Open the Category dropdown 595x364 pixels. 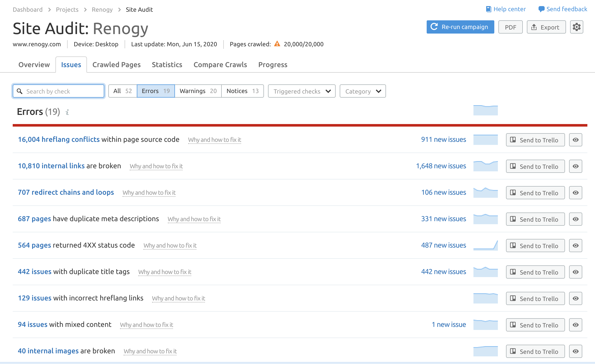[x=363, y=91]
